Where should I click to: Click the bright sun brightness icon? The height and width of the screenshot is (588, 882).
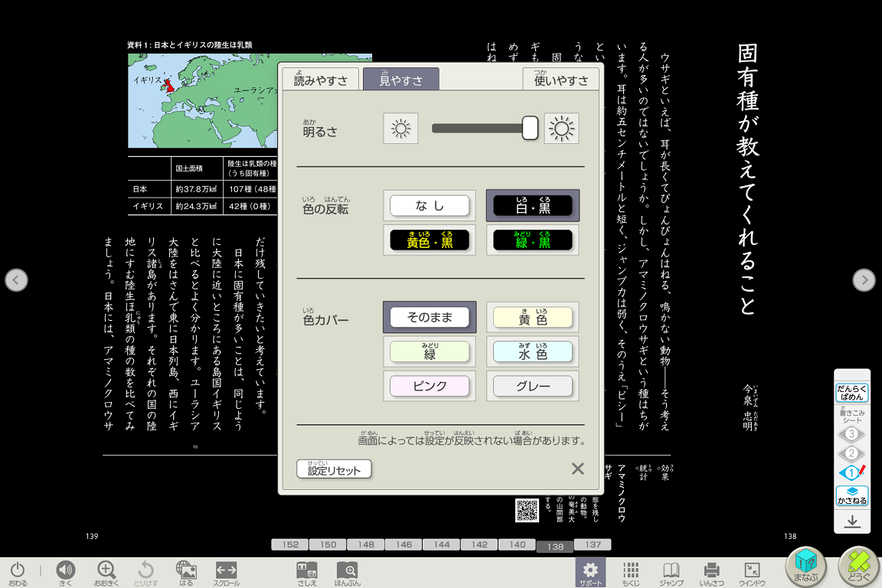[561, 129]
